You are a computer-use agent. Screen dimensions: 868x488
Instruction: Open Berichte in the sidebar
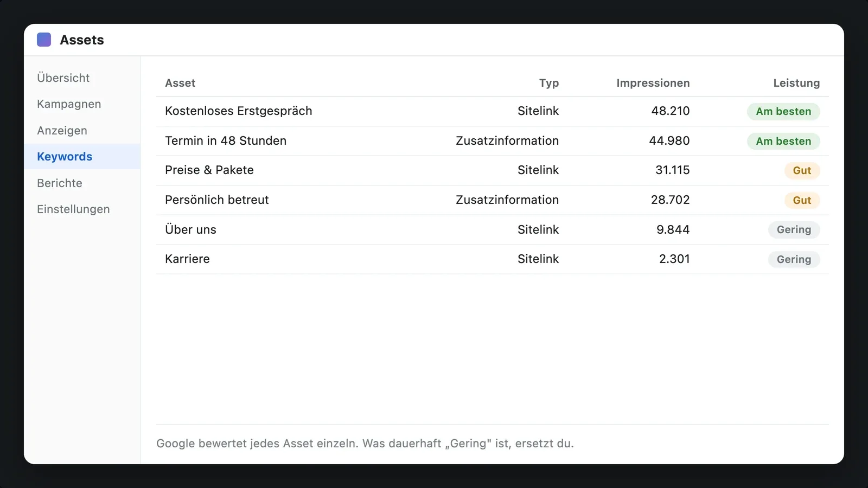(x=82, y=183)
